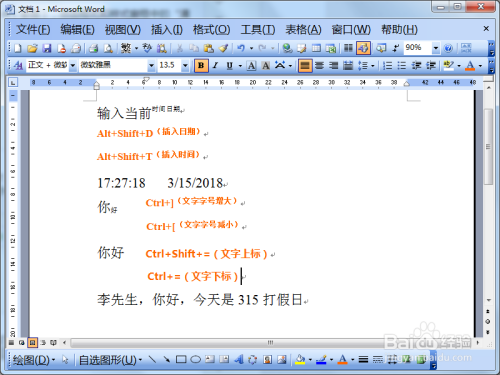Image resolution: width=500 pixels, height=375 pixels.
Task: Open the Line Spacing dropdown arrow
Action: pos(372,66)
